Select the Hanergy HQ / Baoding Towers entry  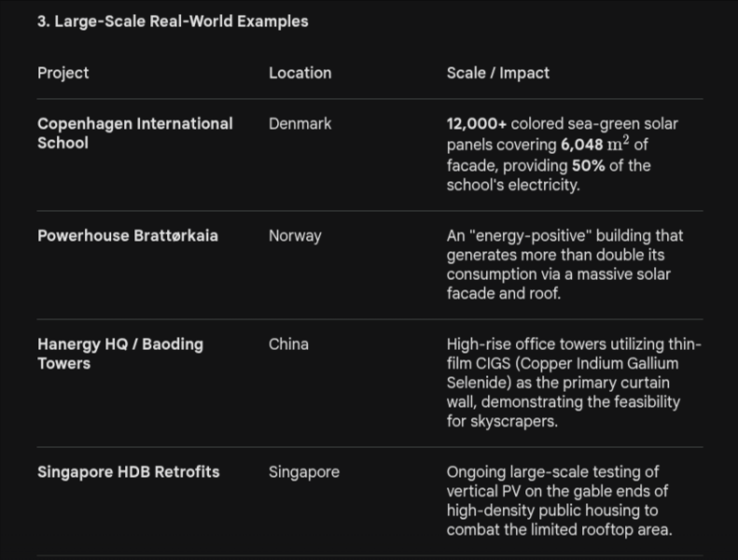(120, 354)
